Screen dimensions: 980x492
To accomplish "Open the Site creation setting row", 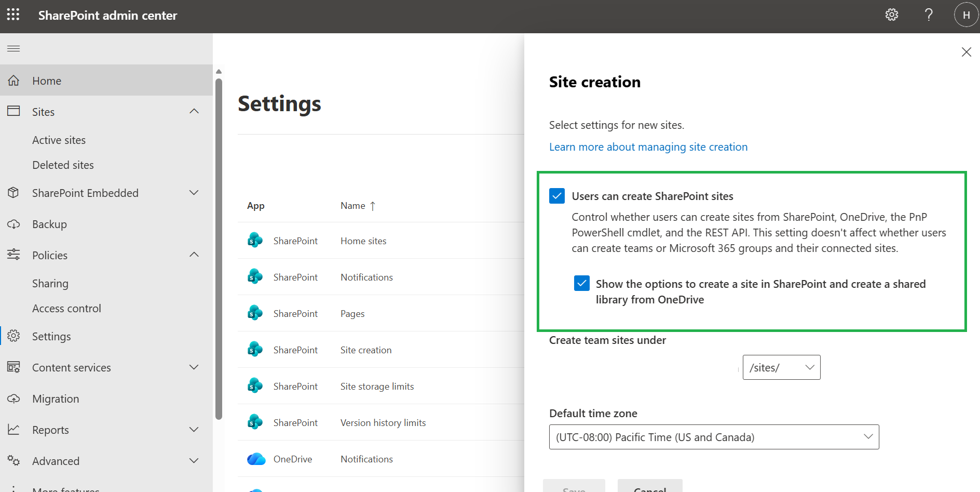I will (380, 350).
